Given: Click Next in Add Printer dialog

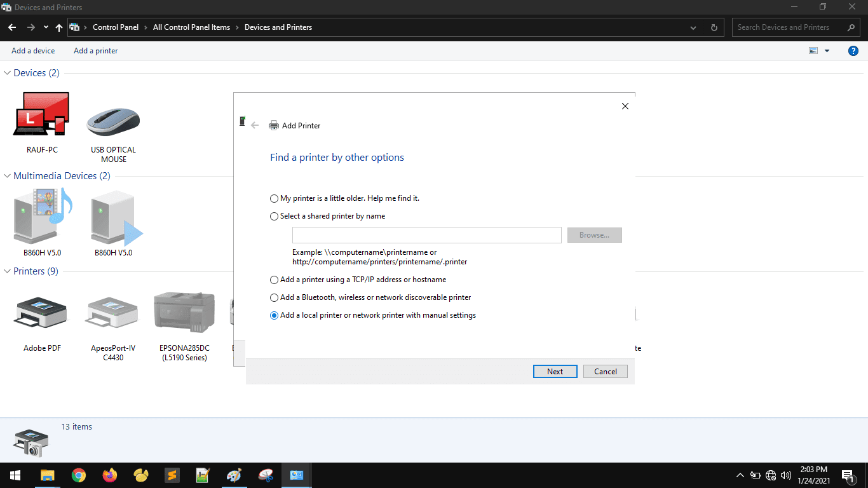Looking at the screenshot, I should point(555,372).
